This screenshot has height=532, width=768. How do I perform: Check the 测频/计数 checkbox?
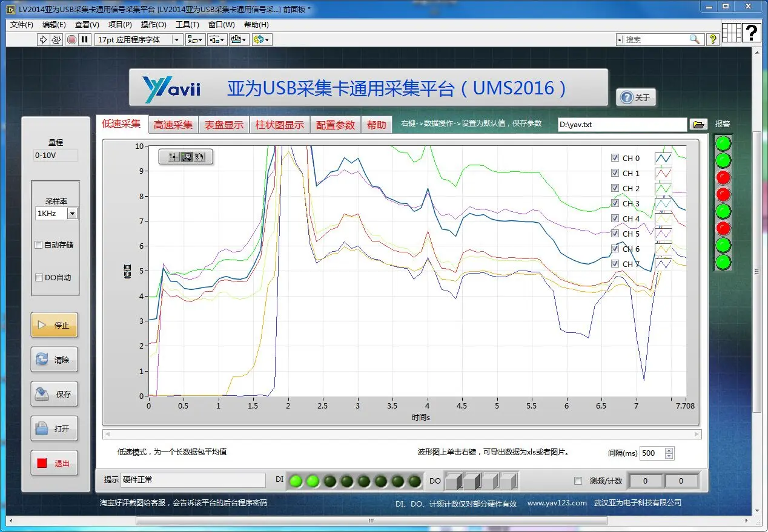click(x=578, y=481)
